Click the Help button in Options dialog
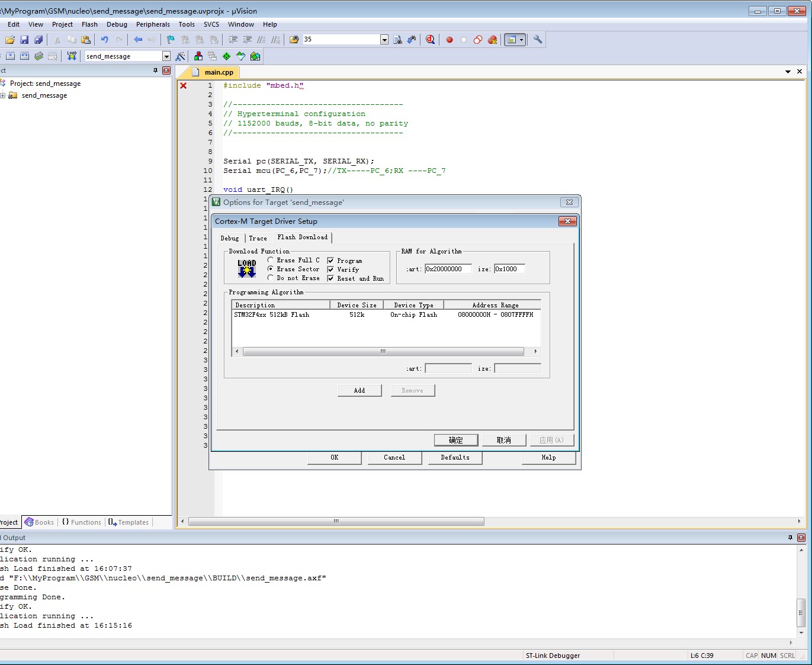812x665 pixels. 549,458
